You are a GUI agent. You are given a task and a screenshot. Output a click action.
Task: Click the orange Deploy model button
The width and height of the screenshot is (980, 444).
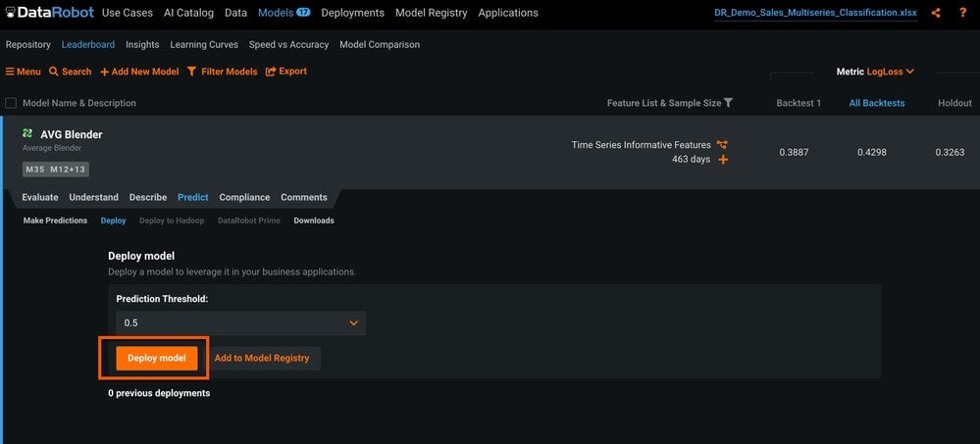click(157, 359)
